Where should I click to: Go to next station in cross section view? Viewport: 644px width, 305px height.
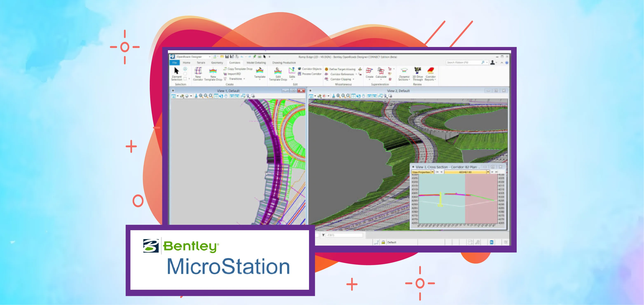click(492, 172)
